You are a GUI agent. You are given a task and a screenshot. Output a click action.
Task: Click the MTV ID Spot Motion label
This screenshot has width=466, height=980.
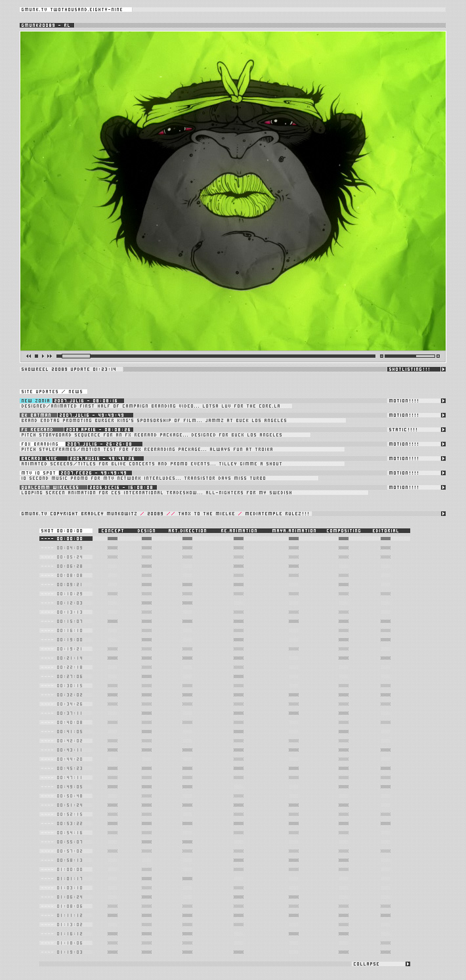point(403,473)
